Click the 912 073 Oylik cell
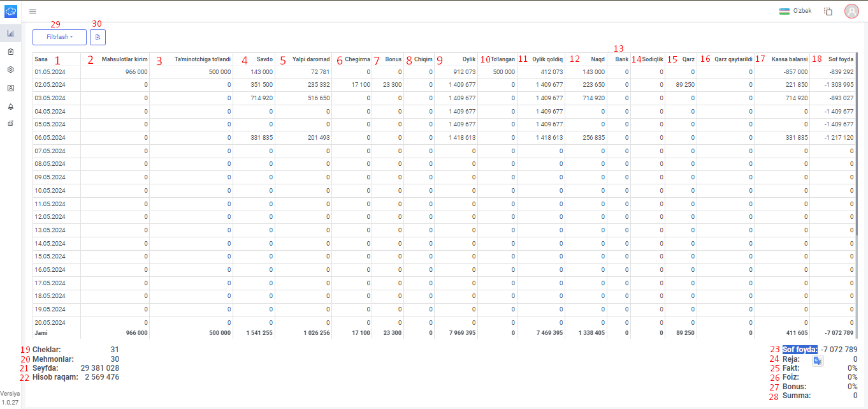Screen dimensions: 868x409 pyautogui.click(x=465, y=72)
